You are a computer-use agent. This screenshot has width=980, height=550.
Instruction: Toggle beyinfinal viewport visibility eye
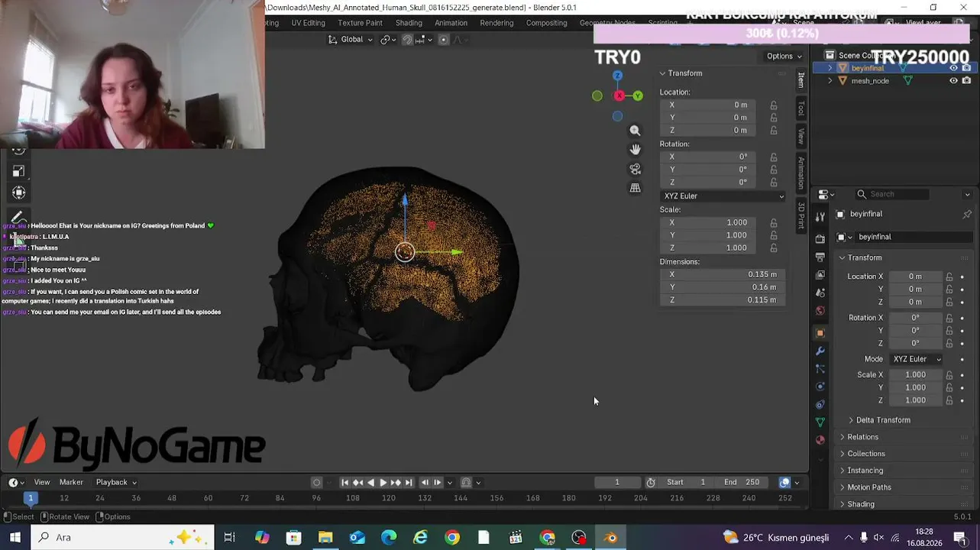pos(953,68)
